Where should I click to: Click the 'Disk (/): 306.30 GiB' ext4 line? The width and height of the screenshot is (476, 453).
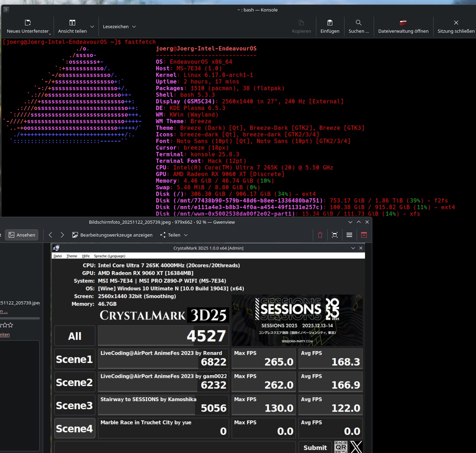tap(236, 194)
